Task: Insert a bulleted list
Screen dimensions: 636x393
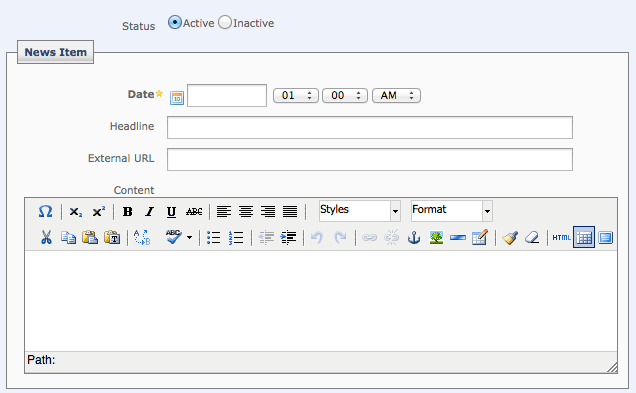Action: click(x=213, y=237)
